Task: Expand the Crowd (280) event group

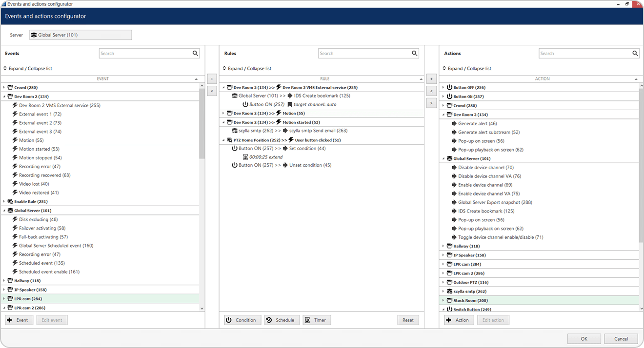Action: pos(4,88)
